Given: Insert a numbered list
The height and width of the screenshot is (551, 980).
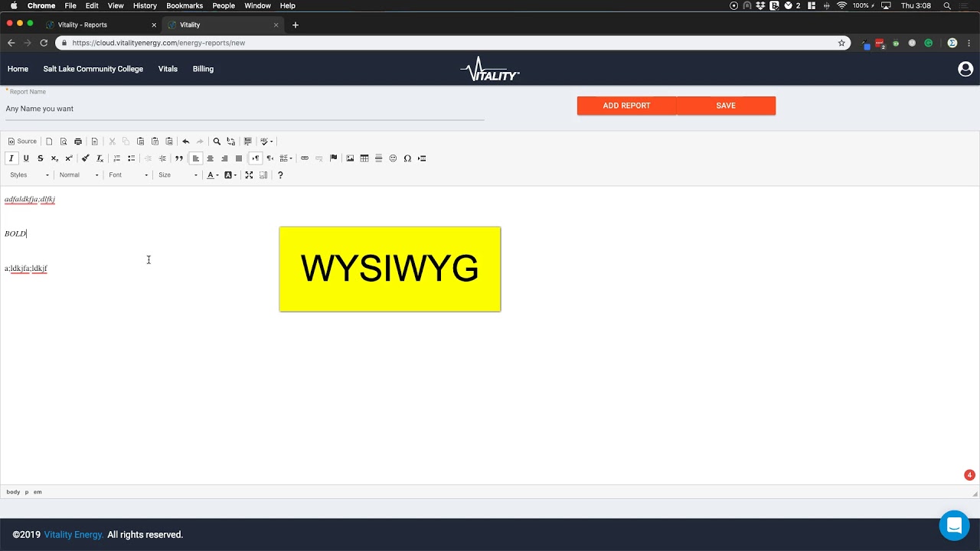Looking at the screenshot, I should pyautogui.click(x=117, y=158).
